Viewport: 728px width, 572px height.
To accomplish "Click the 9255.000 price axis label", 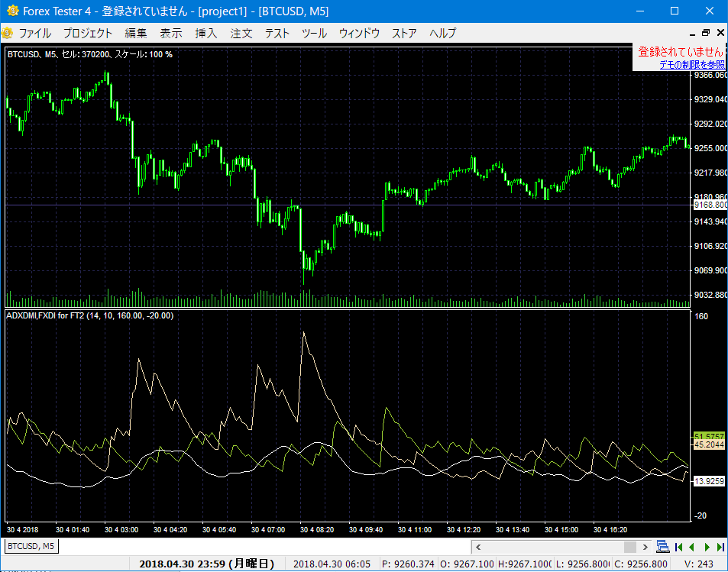I will (710, 148).
